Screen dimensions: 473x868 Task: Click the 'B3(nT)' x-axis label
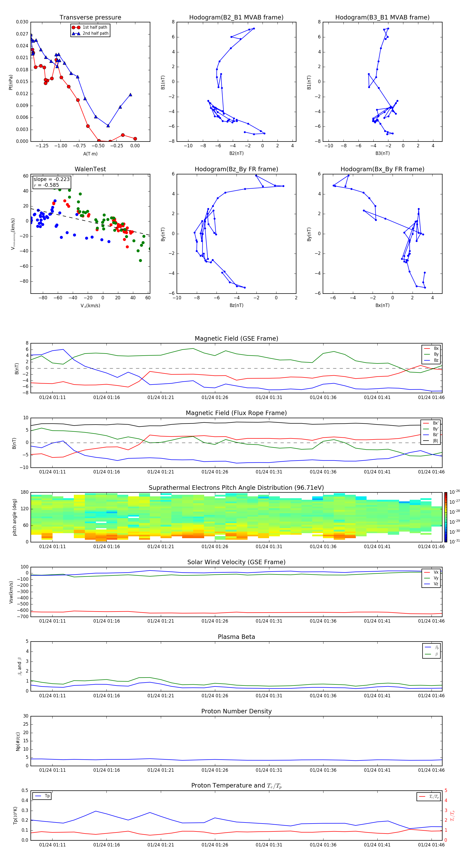[x=382, y=153]
